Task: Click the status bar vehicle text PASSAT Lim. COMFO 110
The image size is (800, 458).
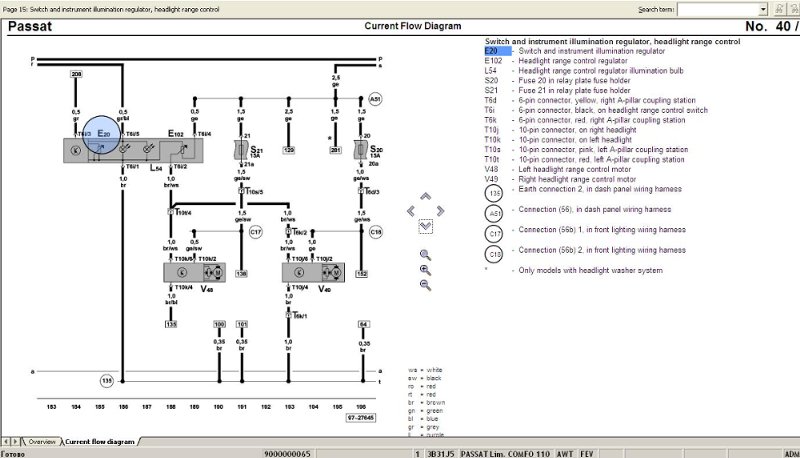Action: tap(505, 454)
